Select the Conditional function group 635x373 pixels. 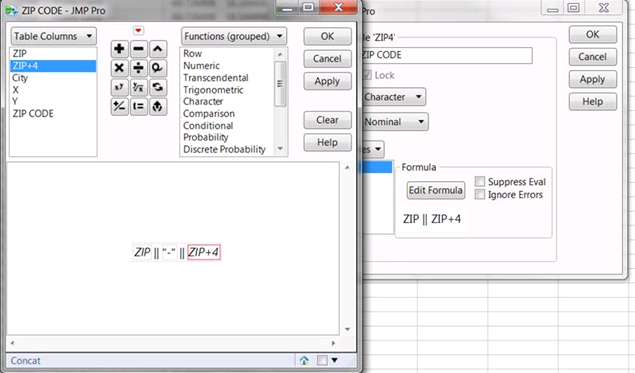[208, 126]
